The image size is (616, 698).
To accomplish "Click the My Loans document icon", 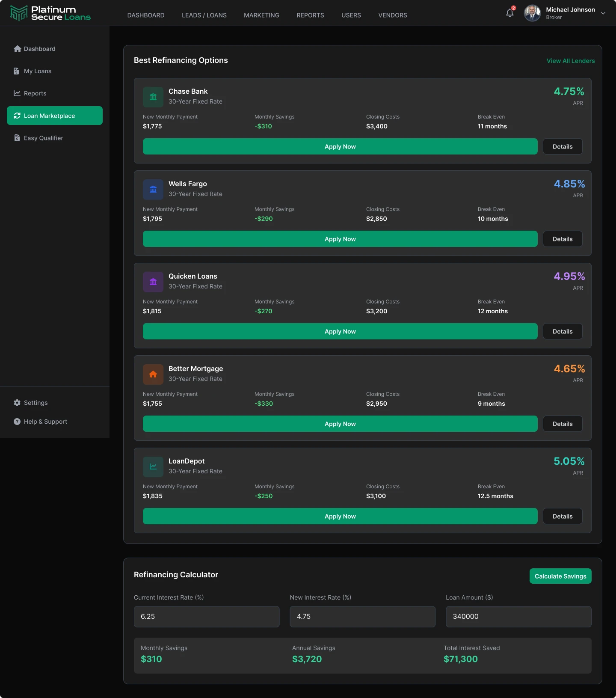I will point(16,71).
